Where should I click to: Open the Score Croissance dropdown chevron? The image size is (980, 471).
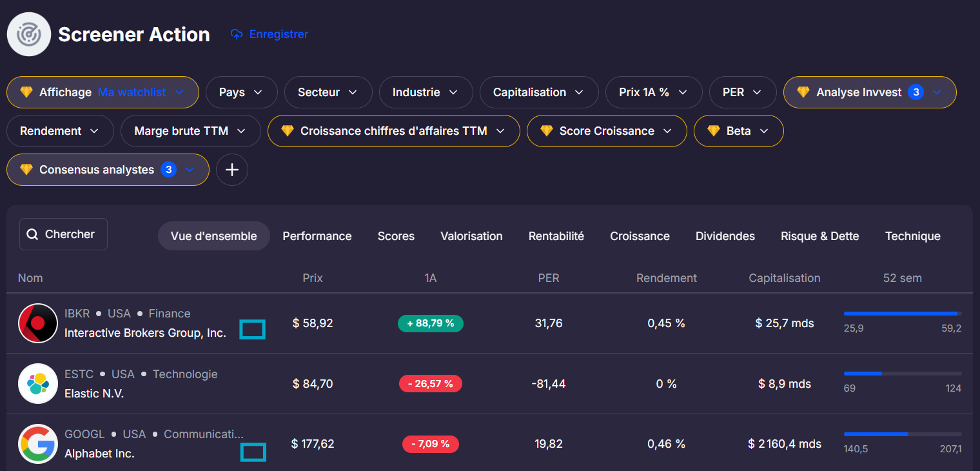[667, 131]
